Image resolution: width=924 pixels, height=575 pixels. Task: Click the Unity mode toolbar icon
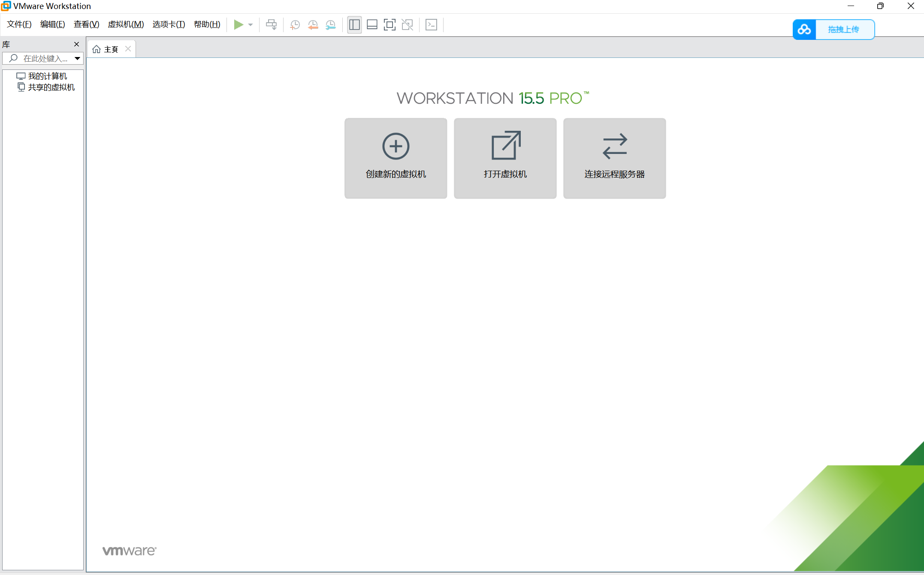pos(407,24)
